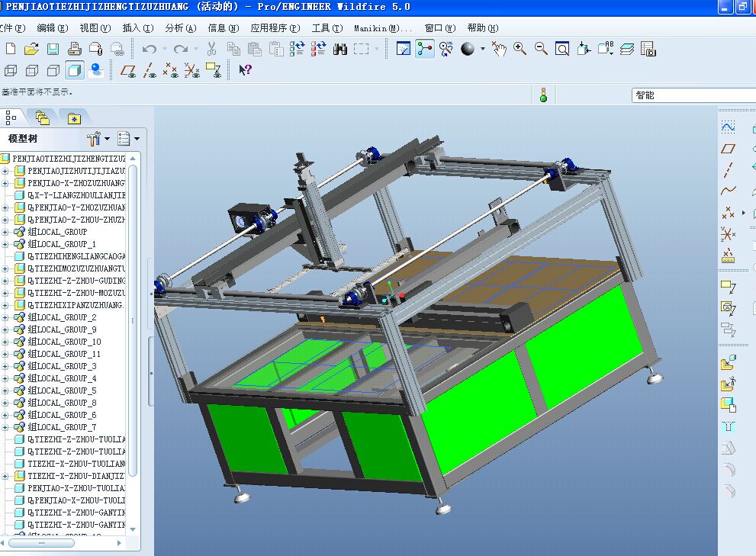The width and height of the screenshot is (756, 556).
Task: Switch to folder browser navigator tab
Action: pos(43,117)
